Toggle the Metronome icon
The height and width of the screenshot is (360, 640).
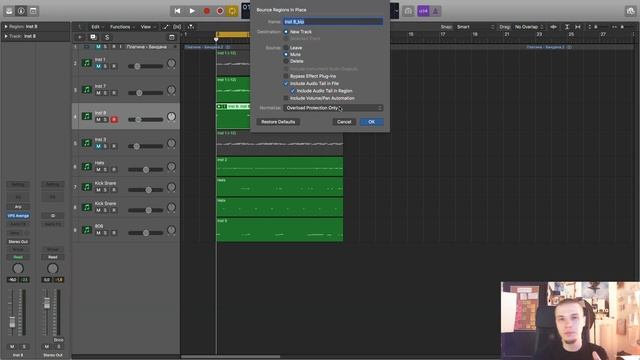tap(435, 11)
